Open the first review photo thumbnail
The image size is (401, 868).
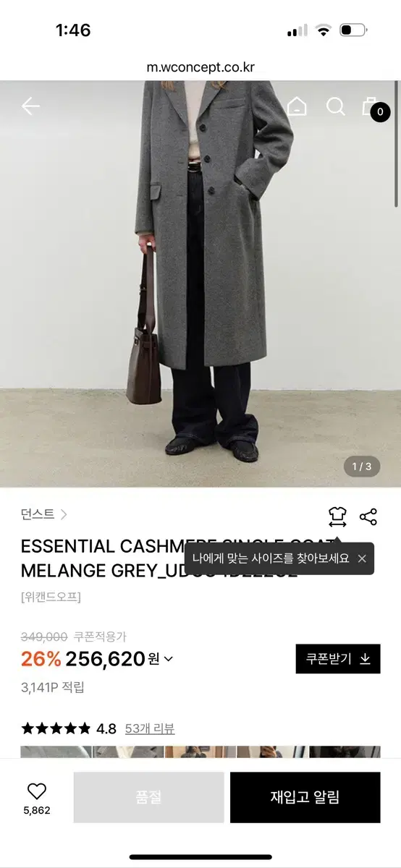tap(56, 752)
